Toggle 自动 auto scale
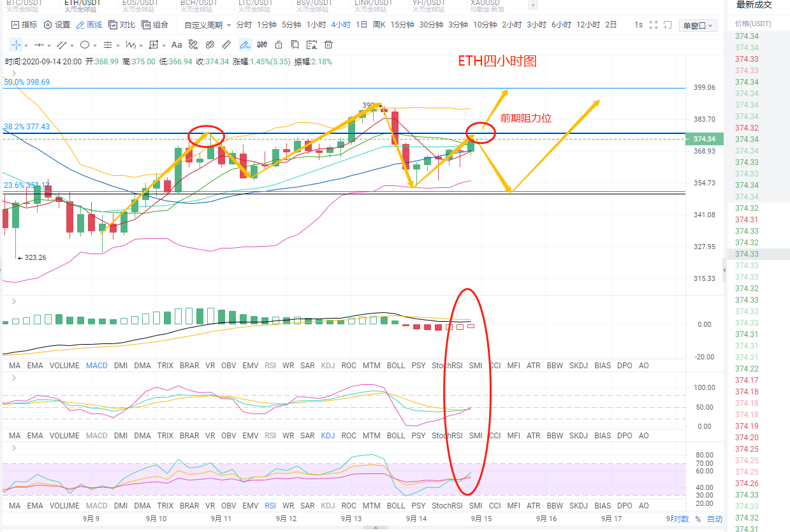Screen dimensions: 790x532 pyautogui.click(x=715, y=519)
